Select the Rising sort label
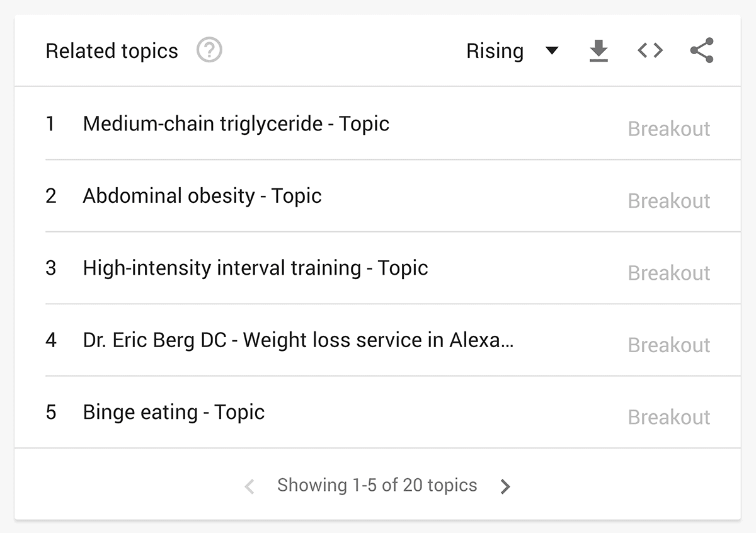 495,51
